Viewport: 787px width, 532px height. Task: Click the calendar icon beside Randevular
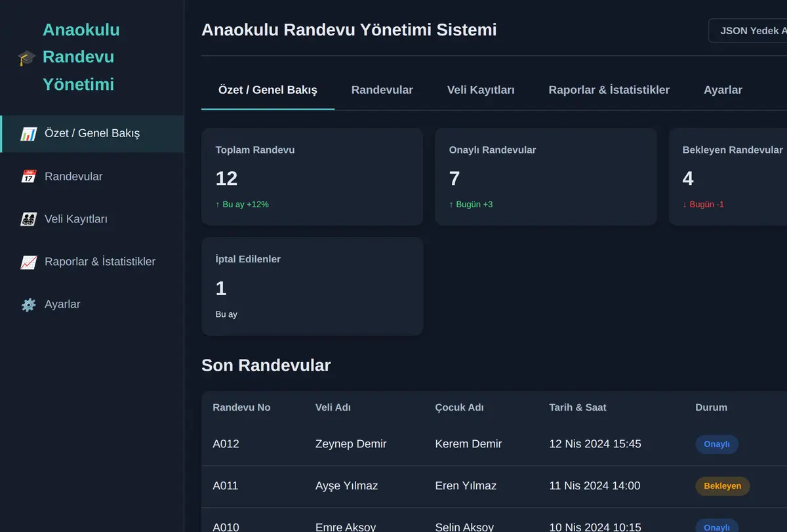pos(28,176)
